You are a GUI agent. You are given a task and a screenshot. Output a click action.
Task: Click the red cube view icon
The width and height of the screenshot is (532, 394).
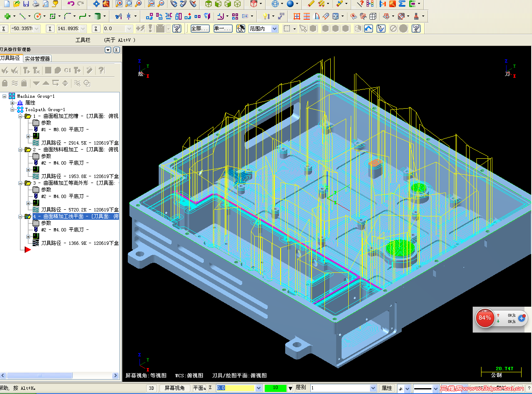[x=253, y=4]
